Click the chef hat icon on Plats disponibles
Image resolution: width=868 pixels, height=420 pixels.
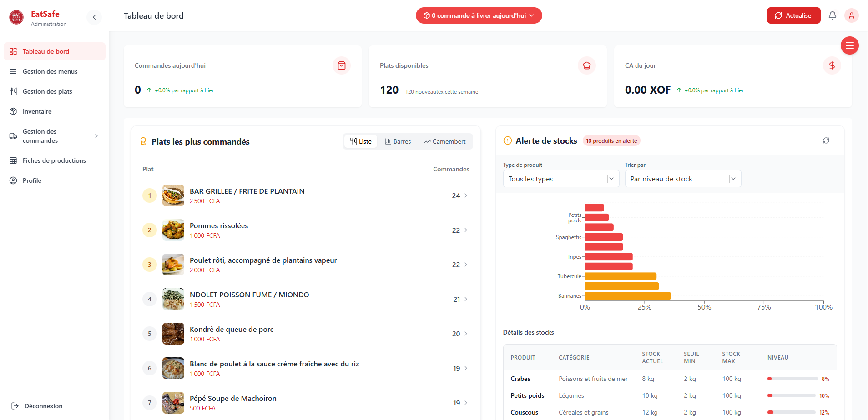[x=586, y=65]
